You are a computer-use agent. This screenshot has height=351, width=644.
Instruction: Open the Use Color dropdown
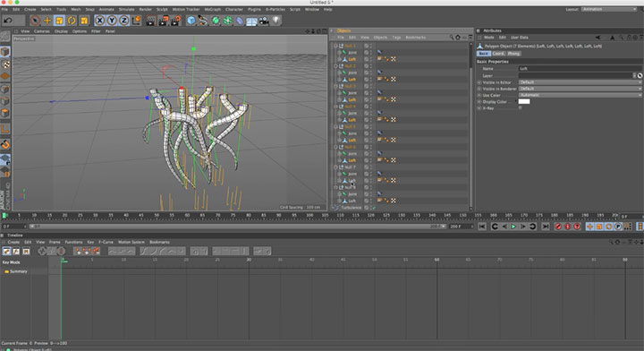pyautogui.click(x=580, y=95)
